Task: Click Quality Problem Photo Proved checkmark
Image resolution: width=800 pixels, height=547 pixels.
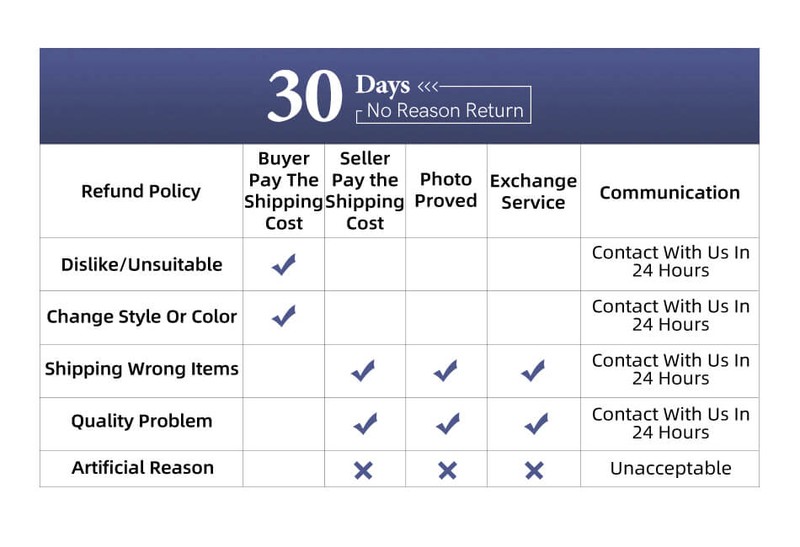Action: point(446,424)
